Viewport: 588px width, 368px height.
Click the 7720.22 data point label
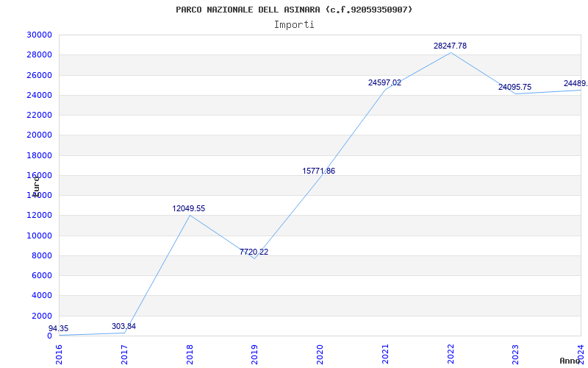click(254, 252)
